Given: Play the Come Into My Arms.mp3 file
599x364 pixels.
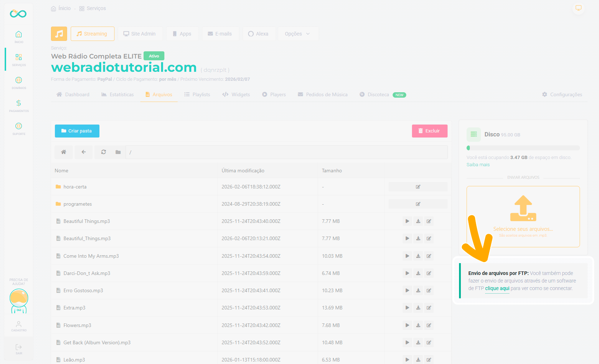Looking at the screenshot, I should click(x=407, y=256).
